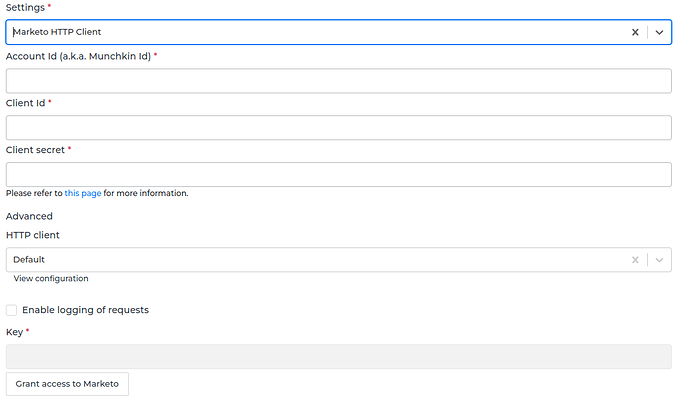This screenshot has width=690, height=401.
Task: Expand the HTTP client dropdown chevron
Action: coord(659,260)
